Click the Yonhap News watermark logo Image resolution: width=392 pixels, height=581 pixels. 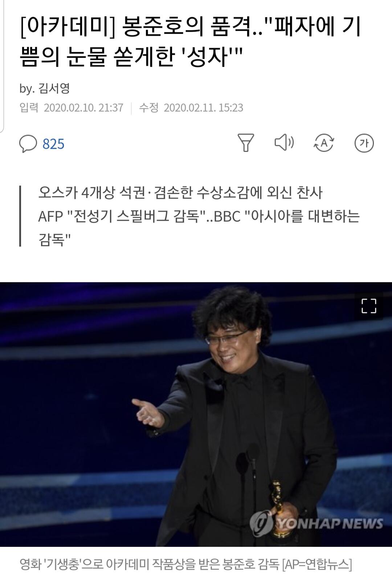[316, 523]
